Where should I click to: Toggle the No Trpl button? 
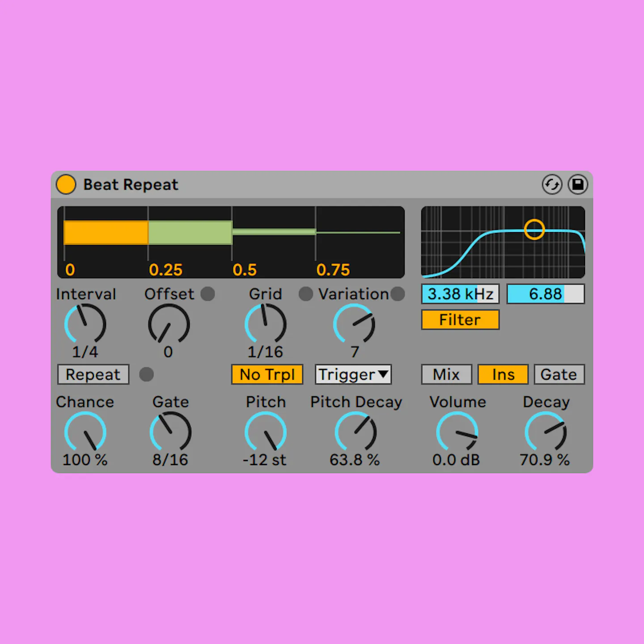tap(267, 374)
